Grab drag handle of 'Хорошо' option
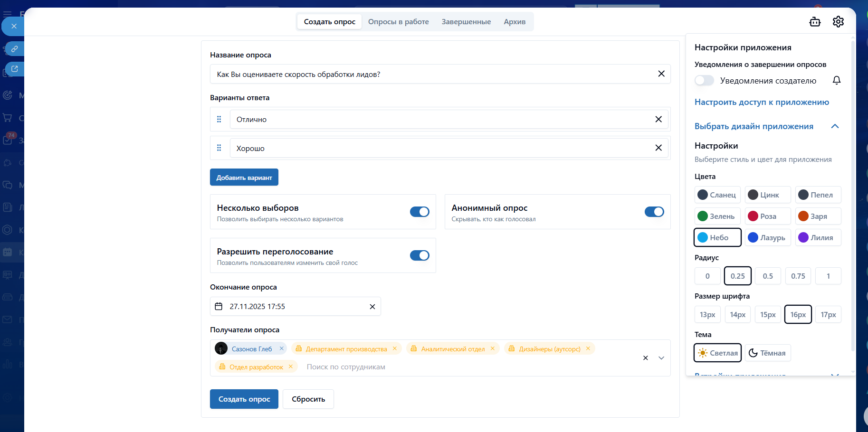This screenshot has width=868, height=432. (x=219, y=148)
